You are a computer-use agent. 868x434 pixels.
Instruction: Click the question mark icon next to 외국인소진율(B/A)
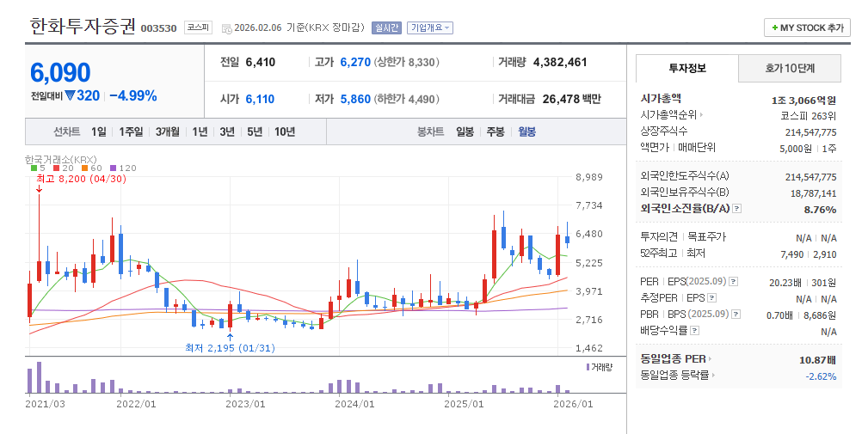(736, 209)
